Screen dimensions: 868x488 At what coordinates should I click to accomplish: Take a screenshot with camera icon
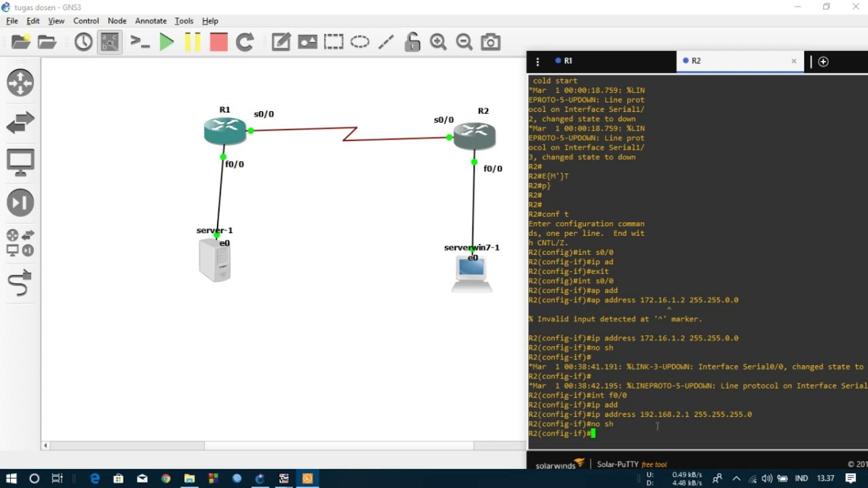490,42
